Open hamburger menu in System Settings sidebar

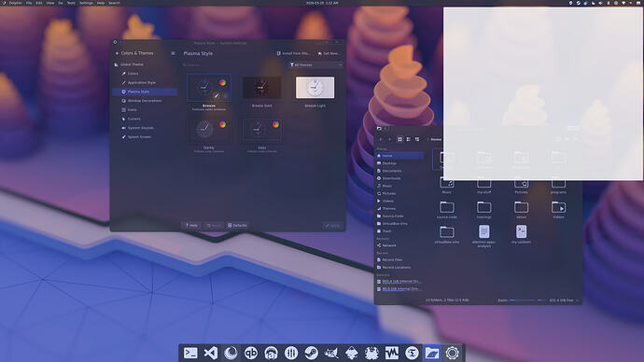(x=173, y=53)
